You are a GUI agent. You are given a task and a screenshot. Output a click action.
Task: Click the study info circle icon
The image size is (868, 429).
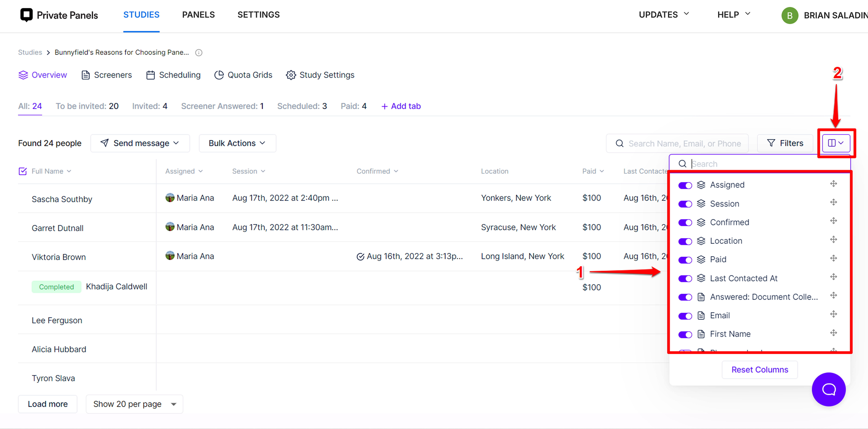(x=199, y=53)
